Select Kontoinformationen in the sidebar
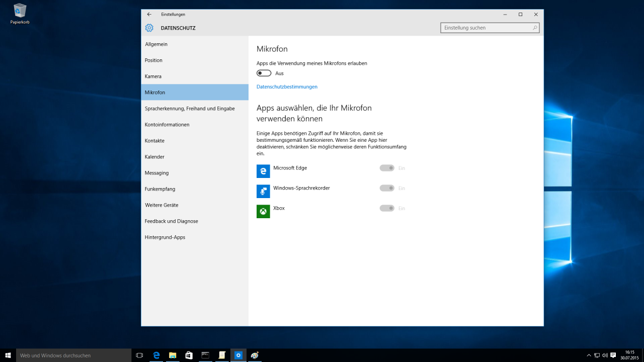 195,125
